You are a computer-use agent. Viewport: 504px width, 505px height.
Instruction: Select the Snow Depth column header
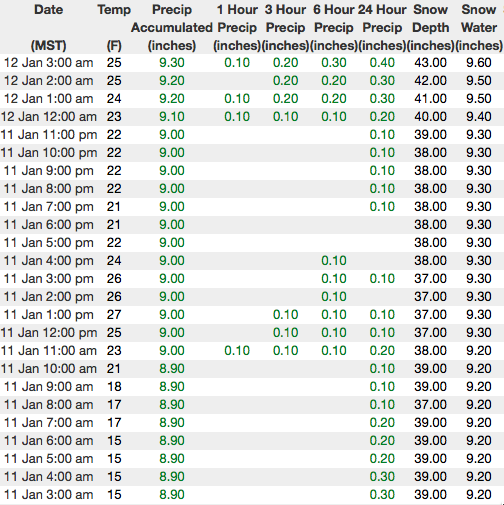coord(430,27)
